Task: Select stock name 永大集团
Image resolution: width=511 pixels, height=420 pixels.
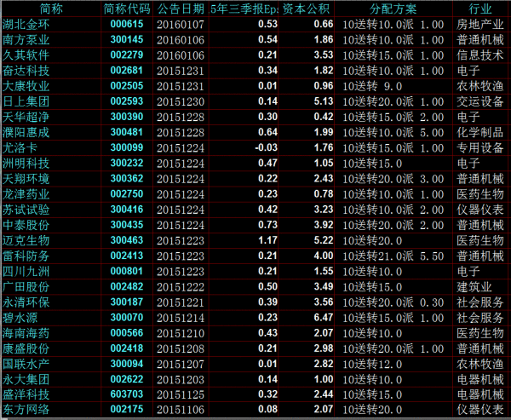Action: [26, 379]
